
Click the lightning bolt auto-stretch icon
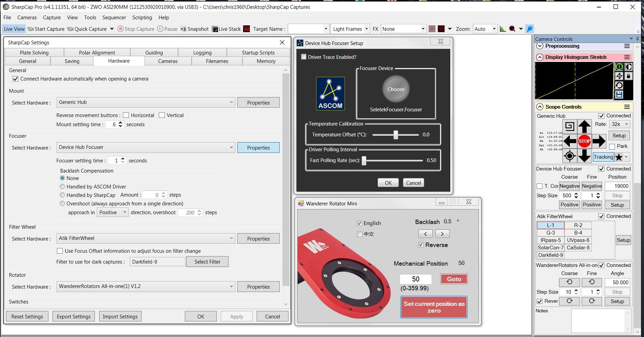[x=619, y=76]
